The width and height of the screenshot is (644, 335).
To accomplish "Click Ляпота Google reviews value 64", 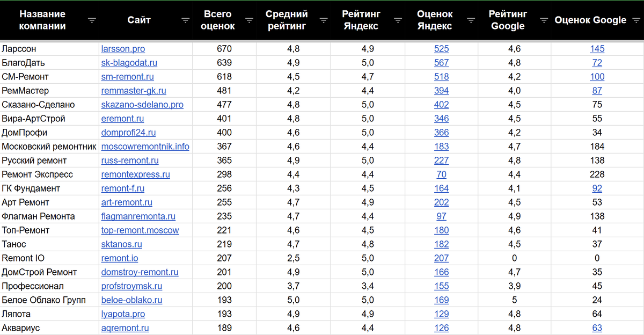I will (597, 314).
